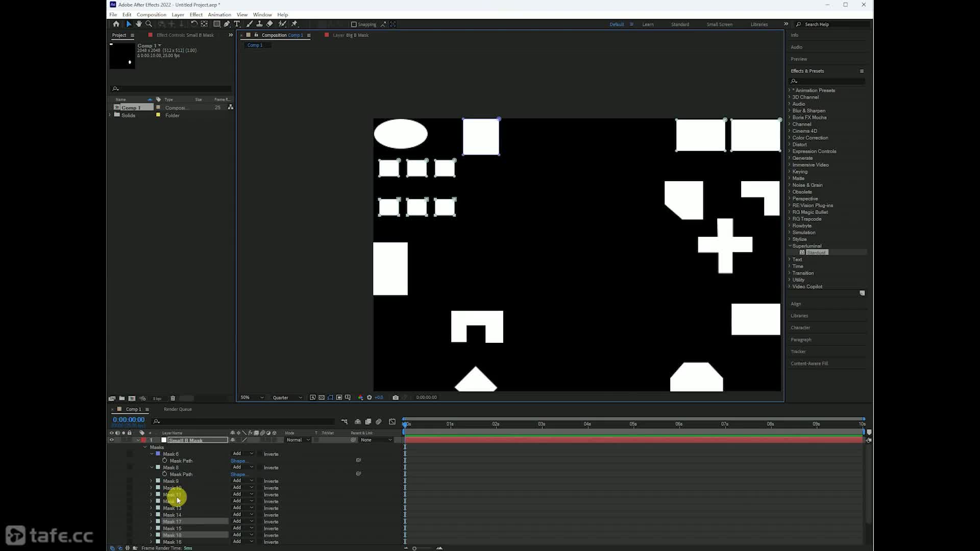980x551 pixels.
Task: Take a snapshot with camera icon
Action: pos(396,397)
